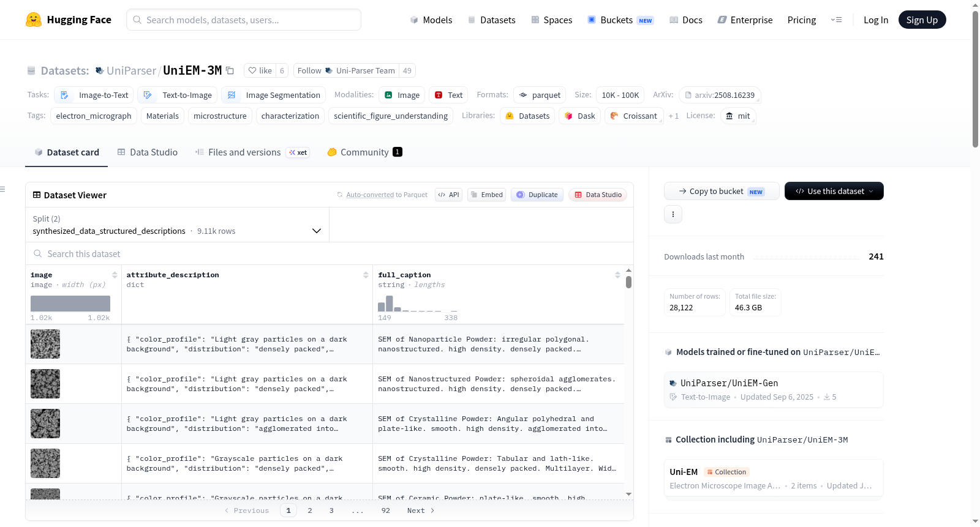Select the Croissant library tag
Image resolution: width=980 pixels, height=527 pixels.
click(634, 116)
